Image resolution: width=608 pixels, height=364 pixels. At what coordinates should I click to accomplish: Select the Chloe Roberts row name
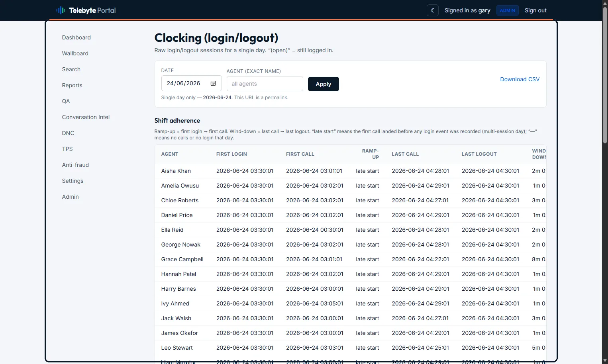180,200
